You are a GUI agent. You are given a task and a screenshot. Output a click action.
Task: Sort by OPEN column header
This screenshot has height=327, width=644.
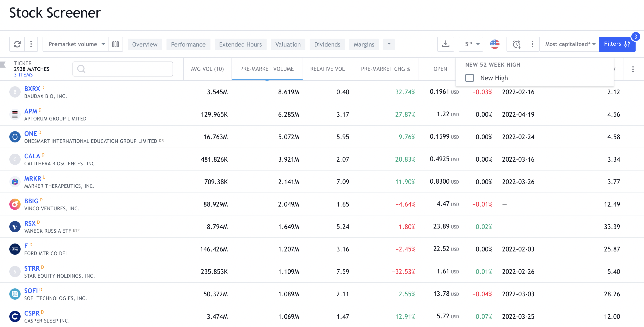click(440, 69)
